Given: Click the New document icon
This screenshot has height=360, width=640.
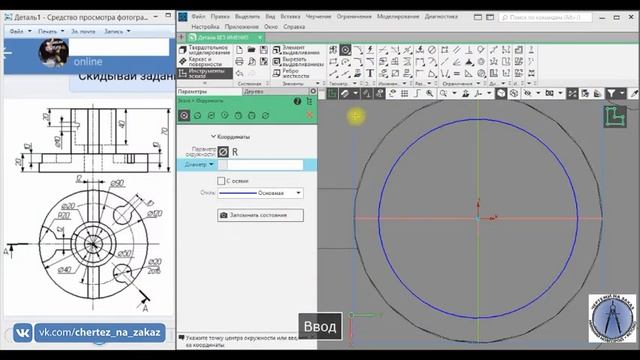Looking at the screenshot, I should coord(239,50).
